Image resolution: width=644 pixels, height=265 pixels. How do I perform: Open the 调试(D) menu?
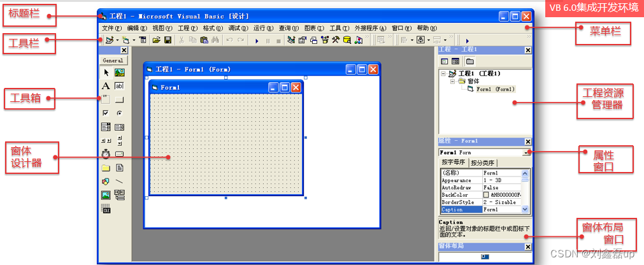coord(238,29)
